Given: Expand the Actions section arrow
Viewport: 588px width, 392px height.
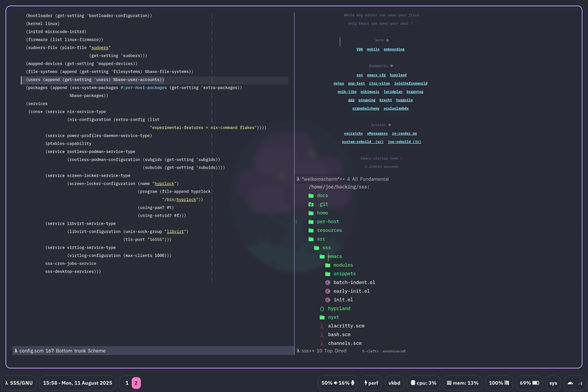Looking at the screenshot, I should 389,125.
